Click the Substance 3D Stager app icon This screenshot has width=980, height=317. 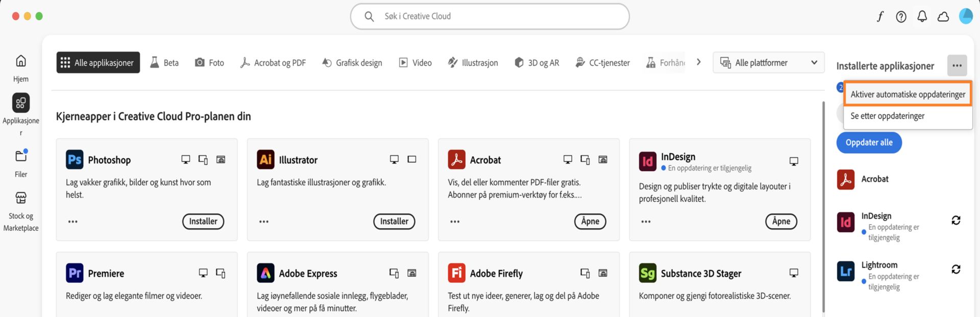pyautogui.click(x=648, y=273)
